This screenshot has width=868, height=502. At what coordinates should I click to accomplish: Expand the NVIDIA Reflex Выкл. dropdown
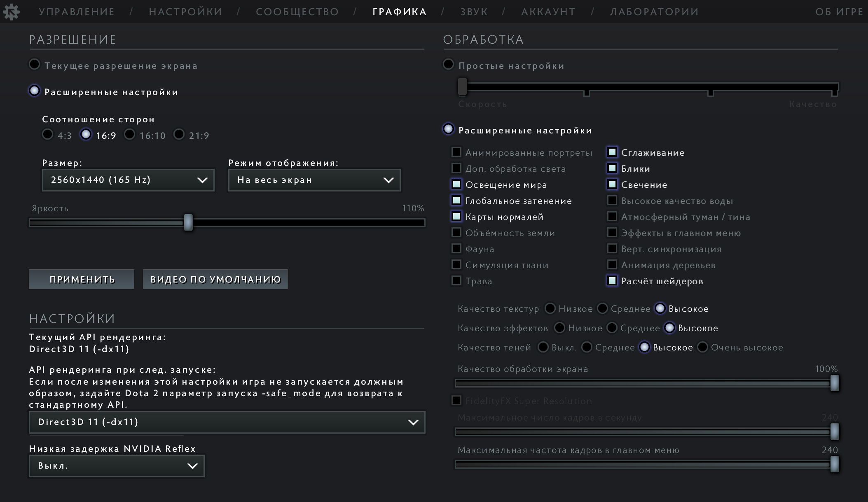coord(117,466)
